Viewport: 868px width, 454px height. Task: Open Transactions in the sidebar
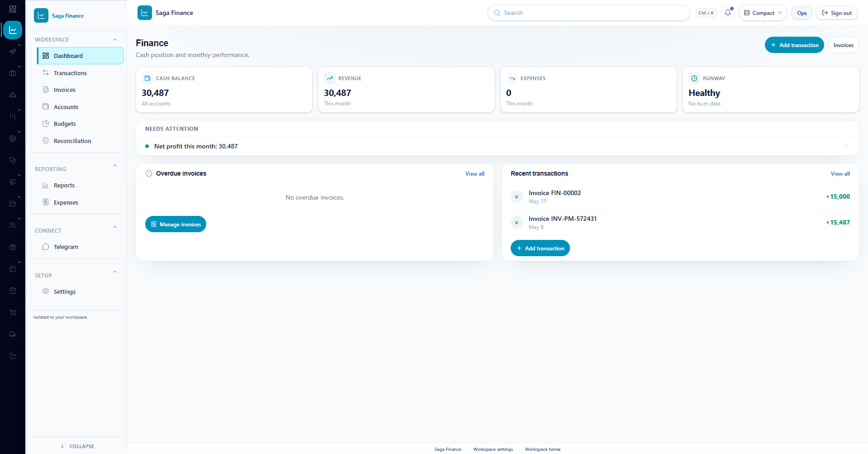80,73
